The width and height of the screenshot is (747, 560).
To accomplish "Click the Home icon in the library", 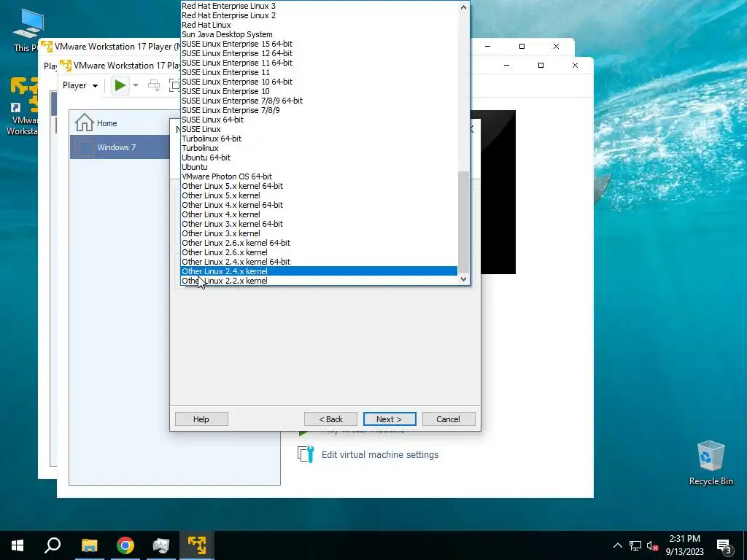I will (85, 122).
